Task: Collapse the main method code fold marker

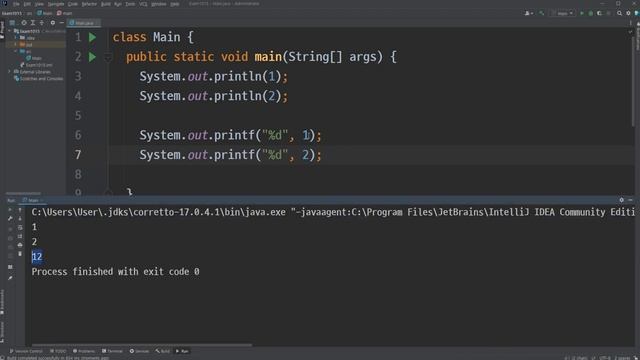Action: pyautogui.click(x=108, y=57)
